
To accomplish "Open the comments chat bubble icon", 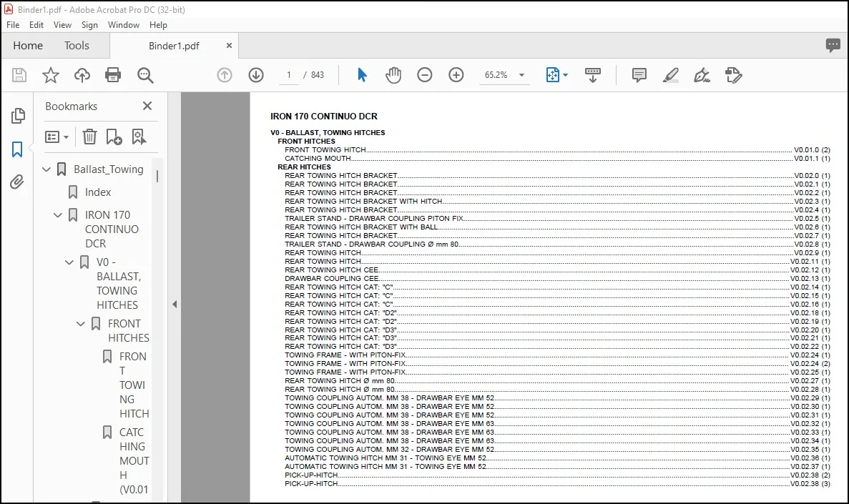I will 833,46.
